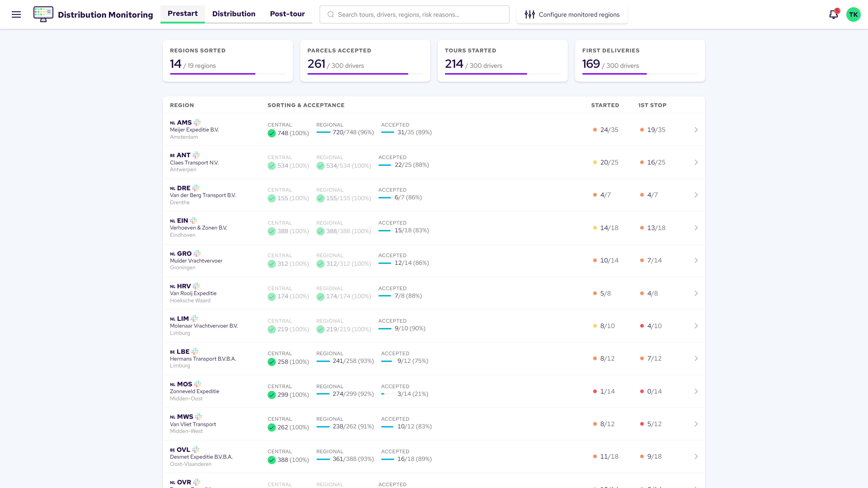Switch to the Post-tour tab
868x488 pixels.
[288, 14]
